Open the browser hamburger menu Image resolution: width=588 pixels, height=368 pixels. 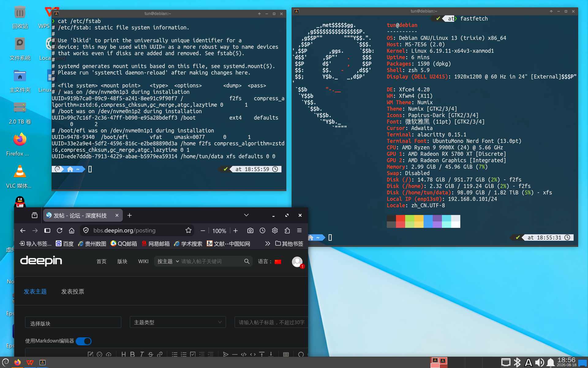300,231
